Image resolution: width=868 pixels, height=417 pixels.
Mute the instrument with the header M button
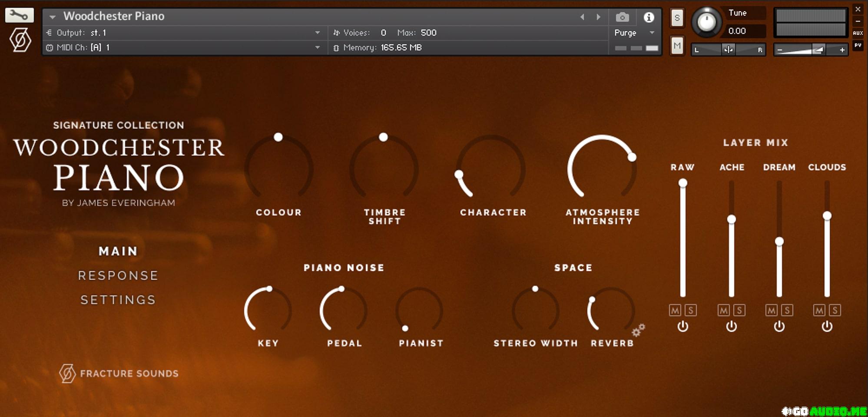677,46
